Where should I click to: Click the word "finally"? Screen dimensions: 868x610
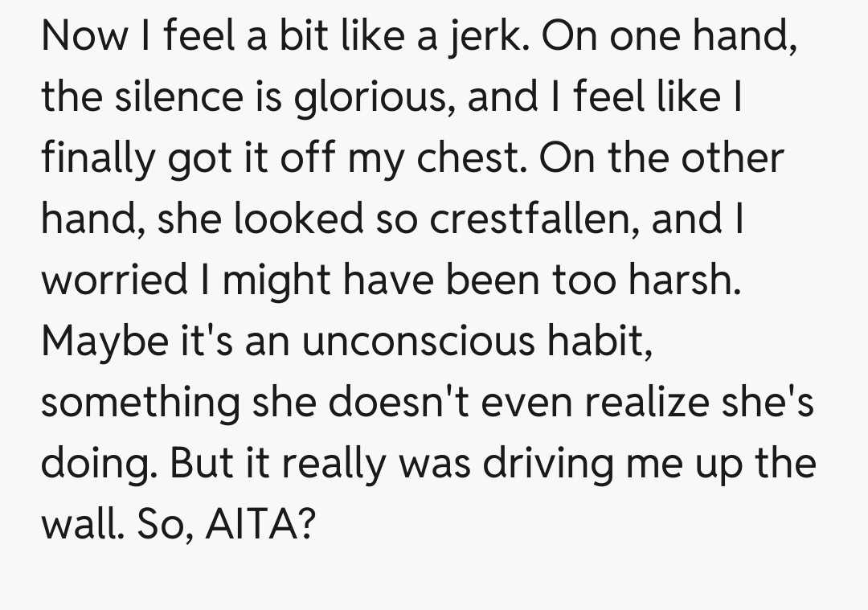click(x=97, y=158)
